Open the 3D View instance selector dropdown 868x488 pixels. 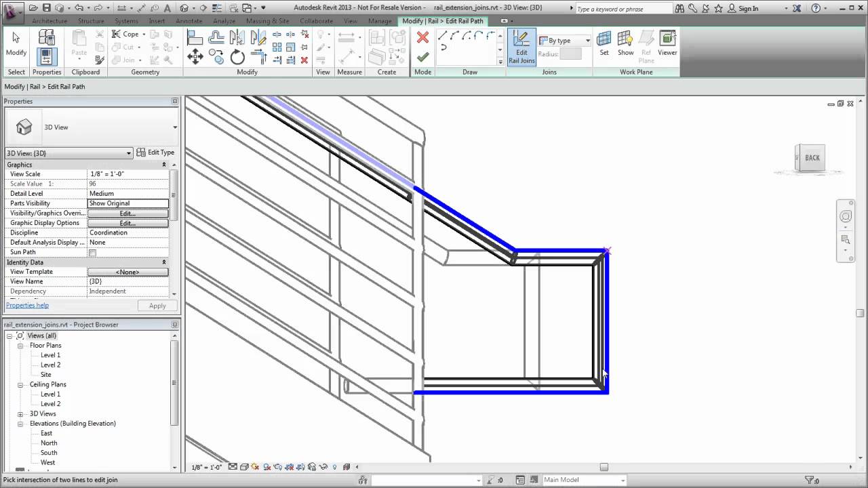pyautogui.click(x=129, y=153)
